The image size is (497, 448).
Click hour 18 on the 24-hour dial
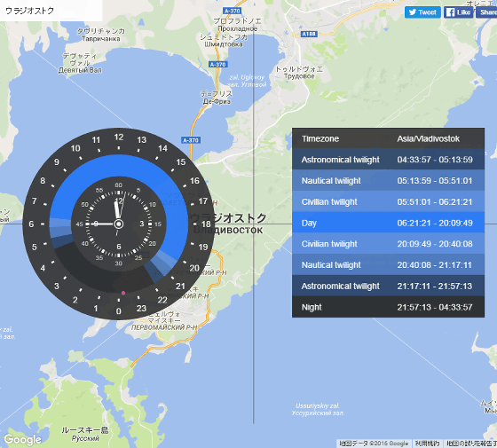(x=206, y=224)
